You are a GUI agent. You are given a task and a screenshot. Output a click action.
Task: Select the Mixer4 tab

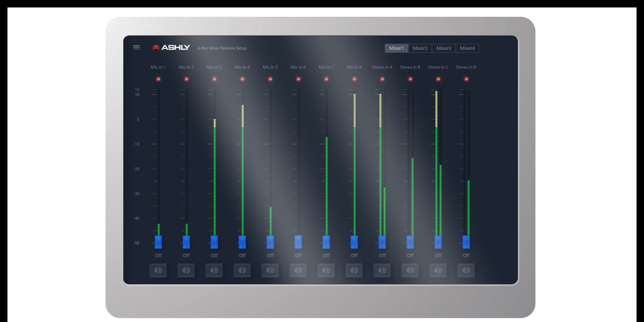click(467, 48)
